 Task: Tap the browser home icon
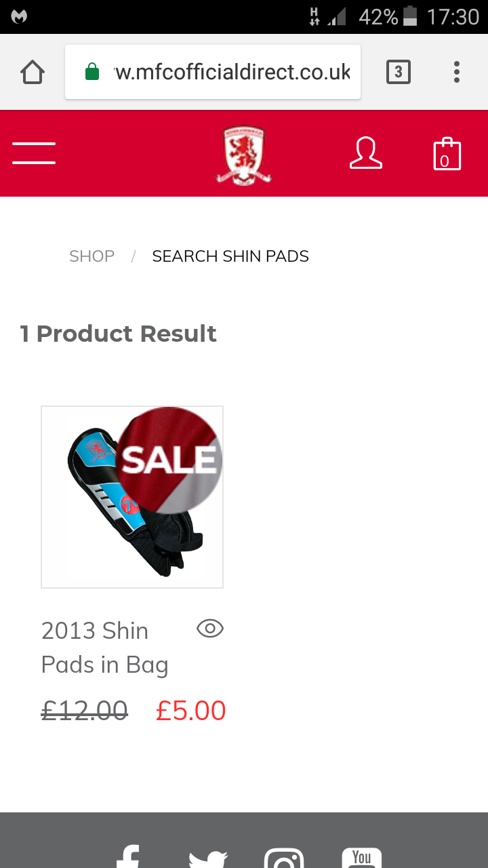[x=33, y=72]
